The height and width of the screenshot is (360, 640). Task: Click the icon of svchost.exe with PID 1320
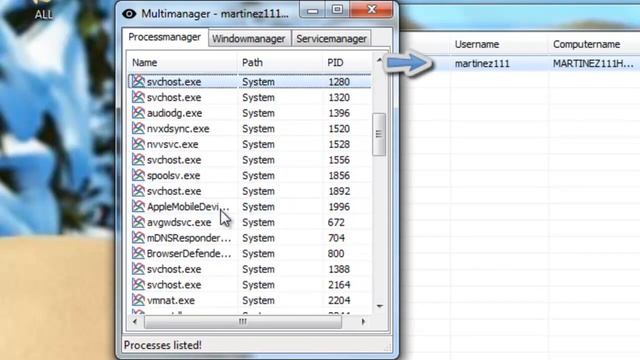(x=138, y=97)
